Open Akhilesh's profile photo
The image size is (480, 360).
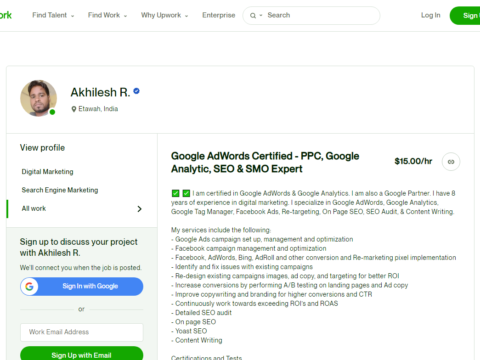click(x=38, y=98)
